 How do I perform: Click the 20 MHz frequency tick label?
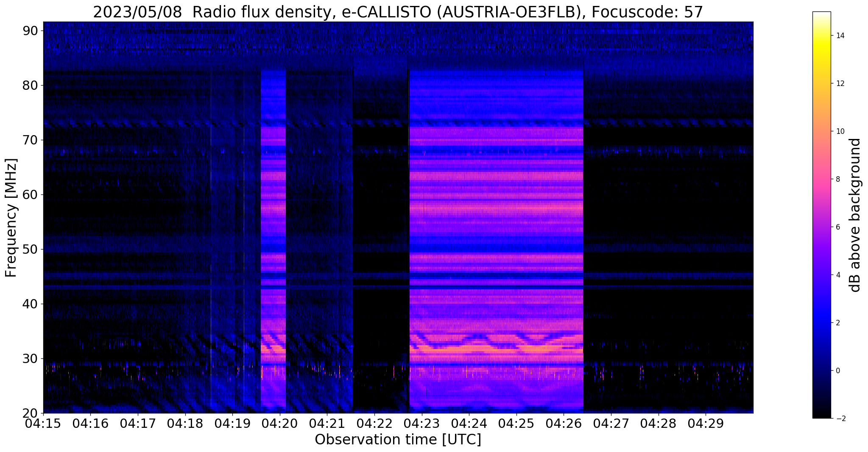(31, 413)
